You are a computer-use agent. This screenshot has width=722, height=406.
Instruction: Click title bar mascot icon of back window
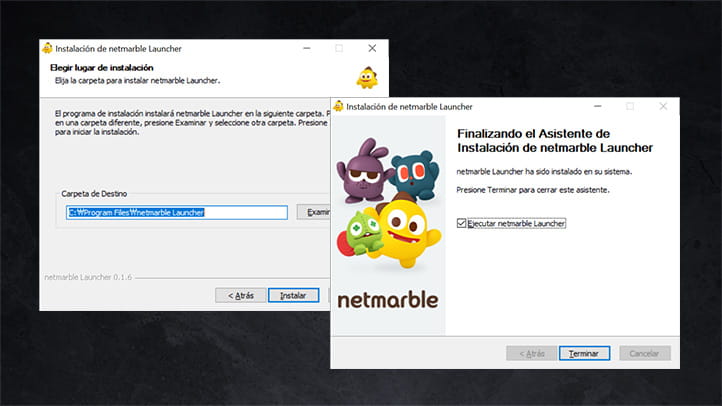pos(47,48)
